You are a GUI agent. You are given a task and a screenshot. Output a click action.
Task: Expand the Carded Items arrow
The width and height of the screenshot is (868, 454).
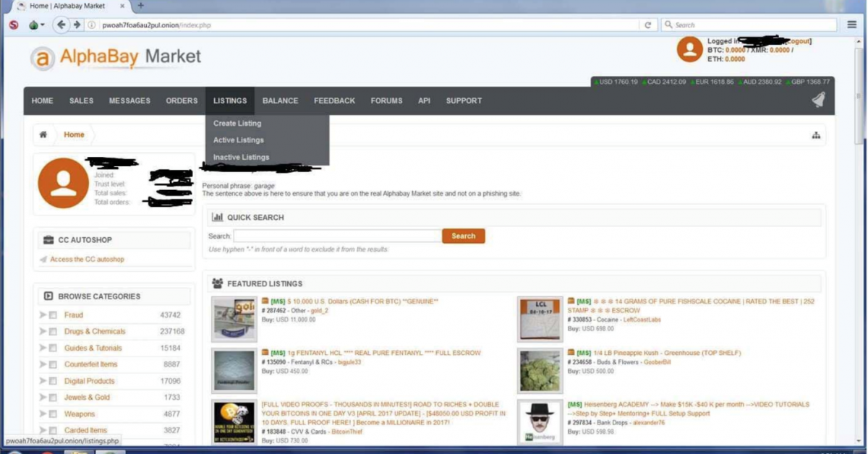click(43, 431)
